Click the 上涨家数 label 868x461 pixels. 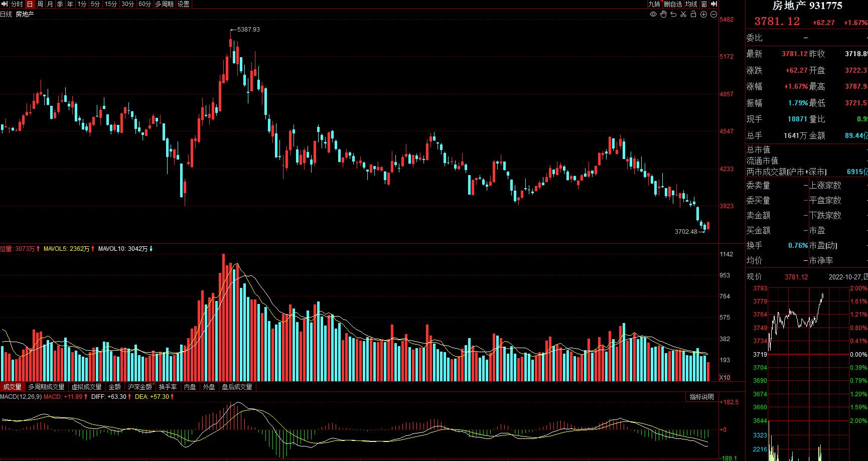pyautogui.click(x=825, y=185)
